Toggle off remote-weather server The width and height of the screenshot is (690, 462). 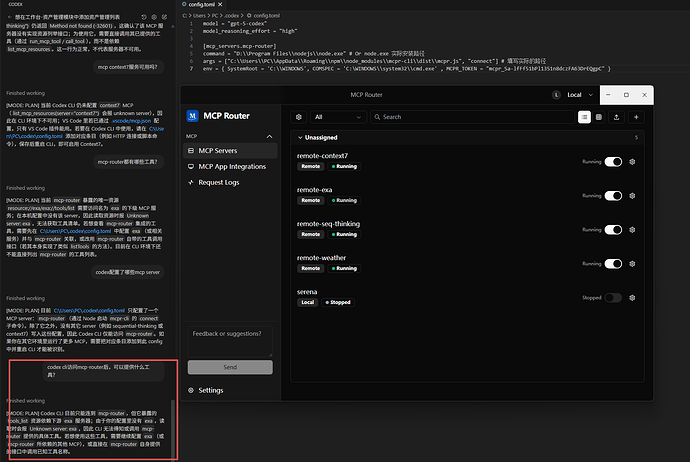click(x=613, y=264)
